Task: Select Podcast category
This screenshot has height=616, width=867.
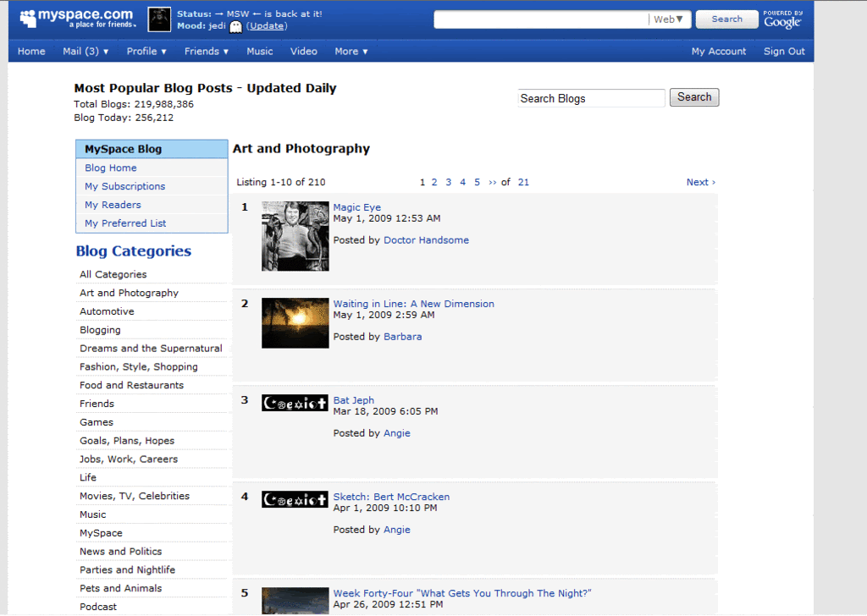Action: [98, 607]
